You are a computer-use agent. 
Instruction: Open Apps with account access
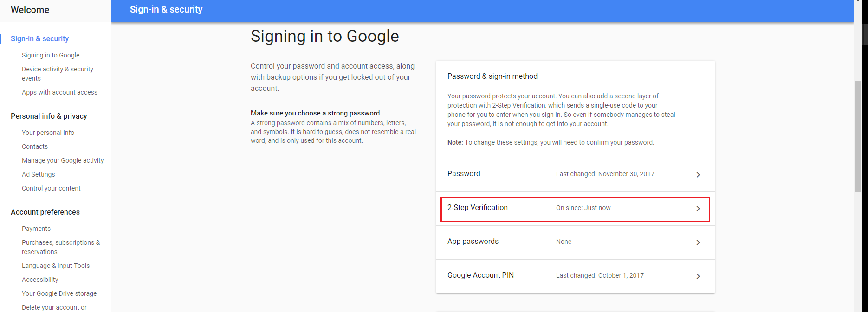[59, 92]
